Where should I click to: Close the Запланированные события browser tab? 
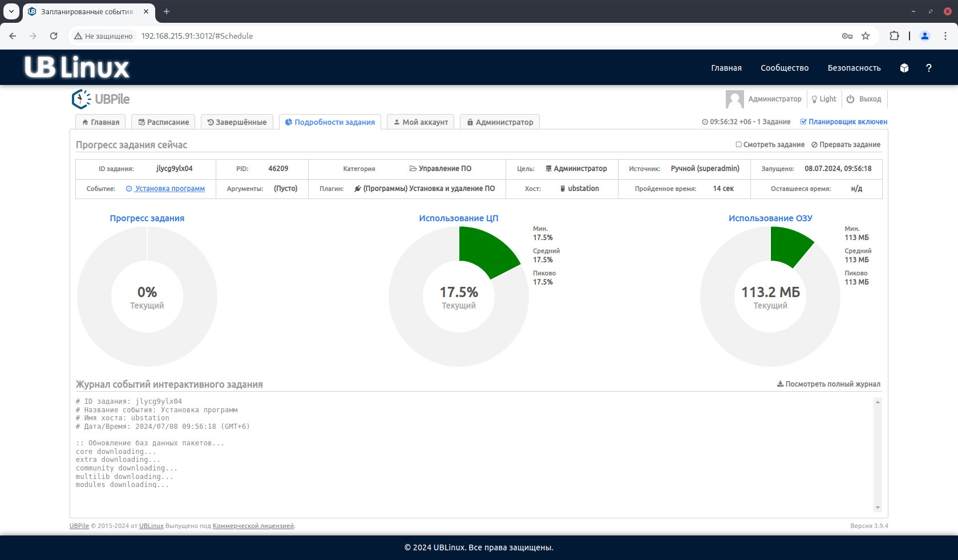(x=146, y=11)
